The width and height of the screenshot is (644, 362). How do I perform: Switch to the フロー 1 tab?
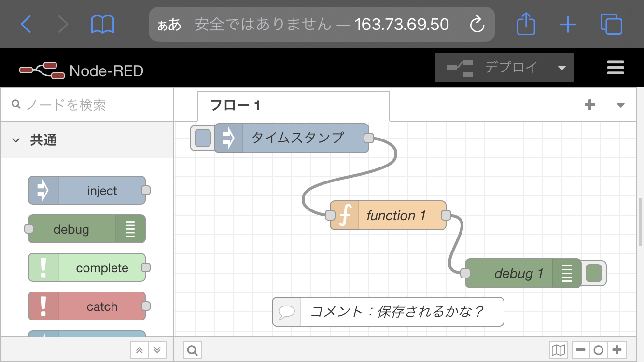[x=293, y=105]
